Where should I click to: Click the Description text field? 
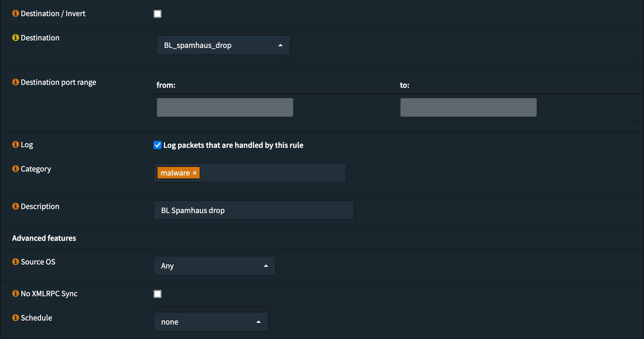tap(254, 210)
